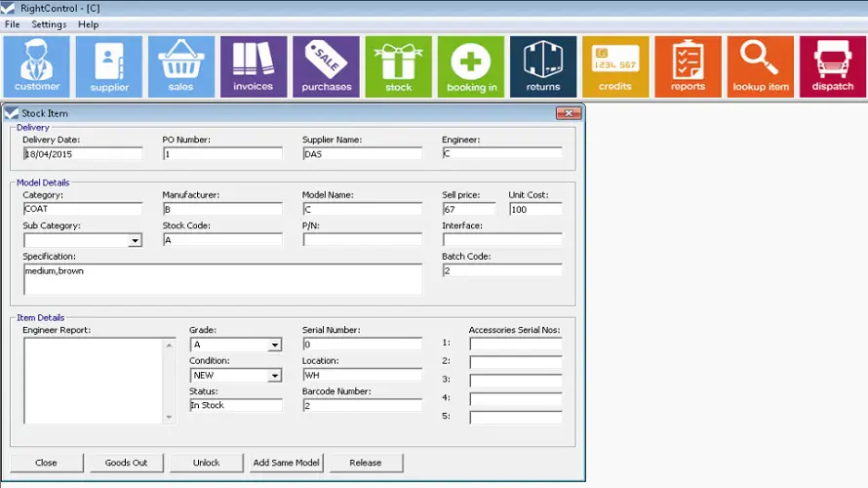Focus the Sell price field
The width and height of the screenshot is (868, 488).
tap(469, 210)
